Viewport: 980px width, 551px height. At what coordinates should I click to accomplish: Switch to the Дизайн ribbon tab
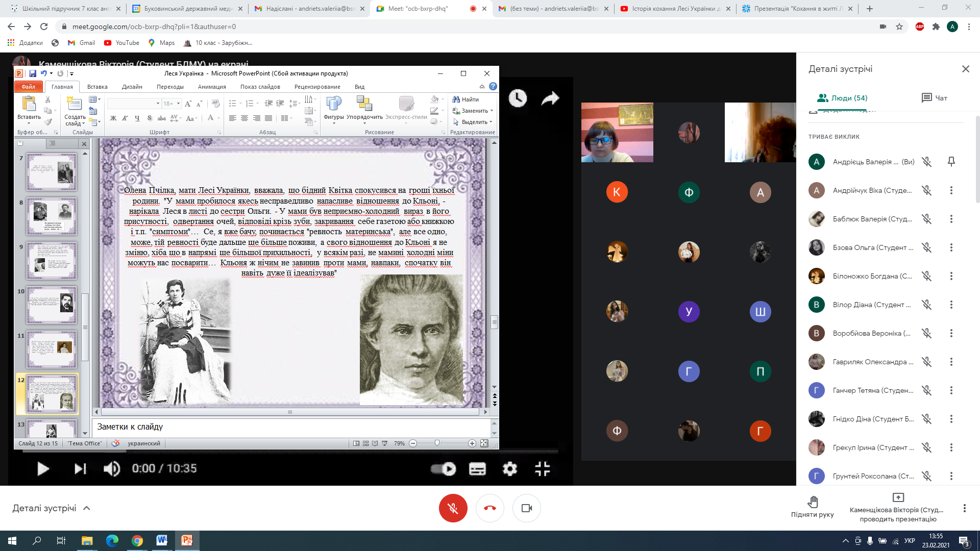(x=132, y=87)
